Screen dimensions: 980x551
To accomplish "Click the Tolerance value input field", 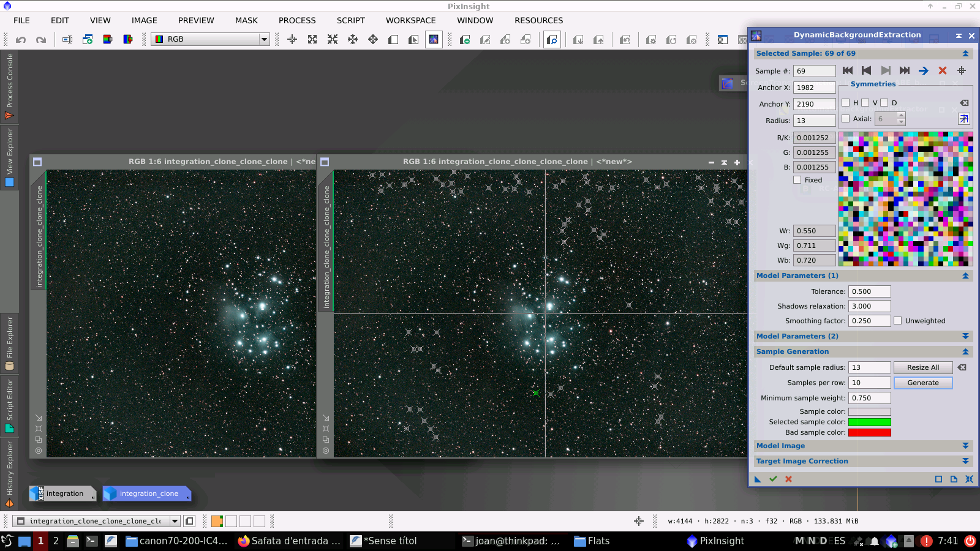I will pos(869,291).
